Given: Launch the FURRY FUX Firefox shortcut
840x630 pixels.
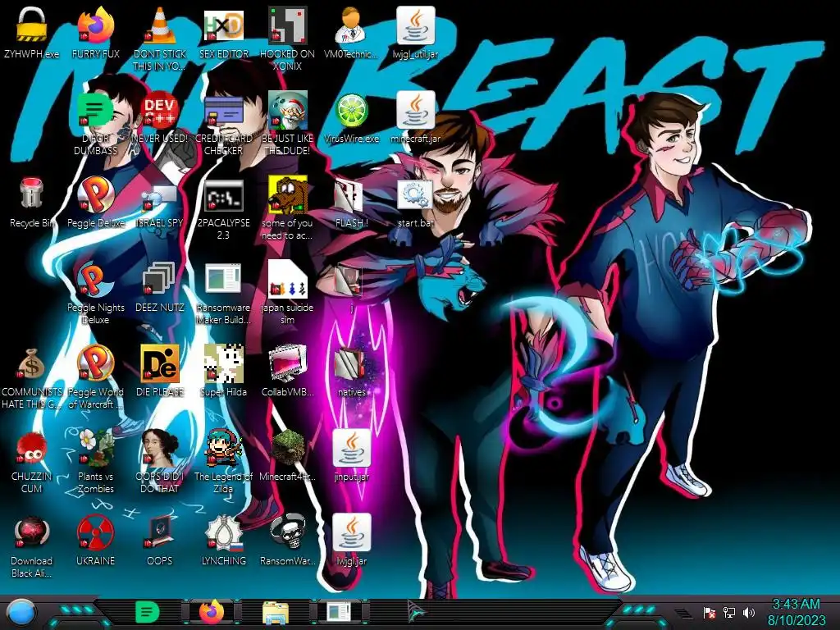Looking at the screenshot, I should [x=95, y=25].
